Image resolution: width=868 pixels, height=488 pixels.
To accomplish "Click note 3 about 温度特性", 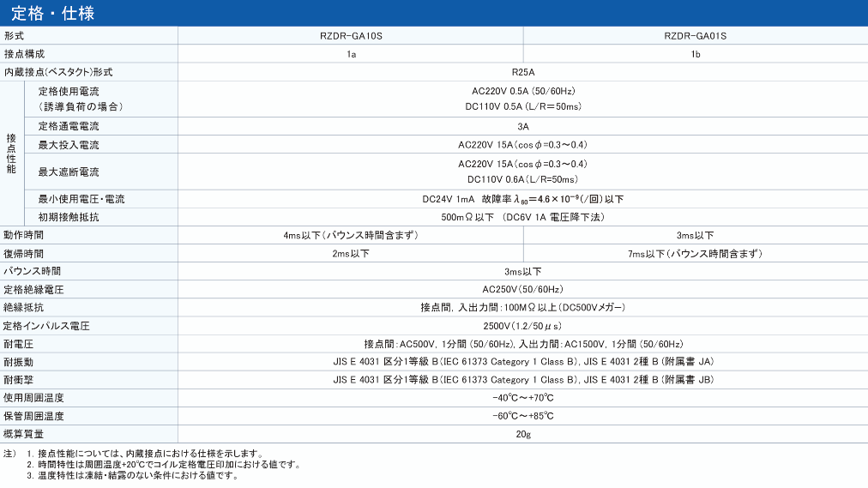I will [x=132, y=475].
